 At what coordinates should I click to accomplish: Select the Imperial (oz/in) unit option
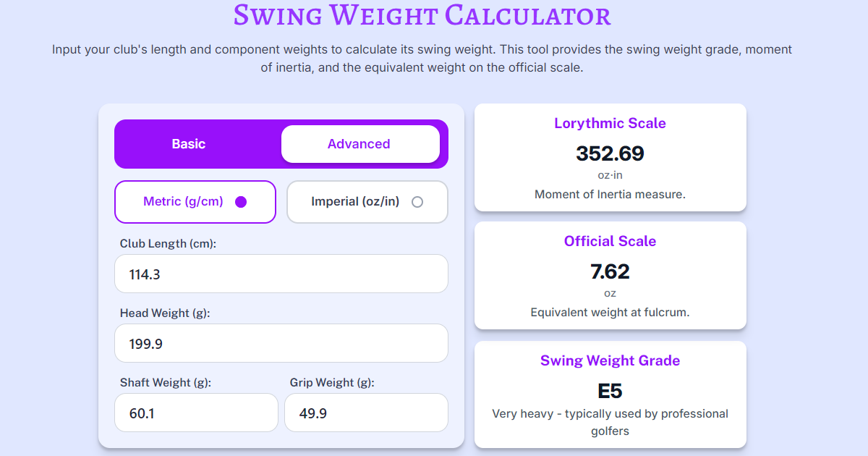pyautogui.click(x=367, y=201)
